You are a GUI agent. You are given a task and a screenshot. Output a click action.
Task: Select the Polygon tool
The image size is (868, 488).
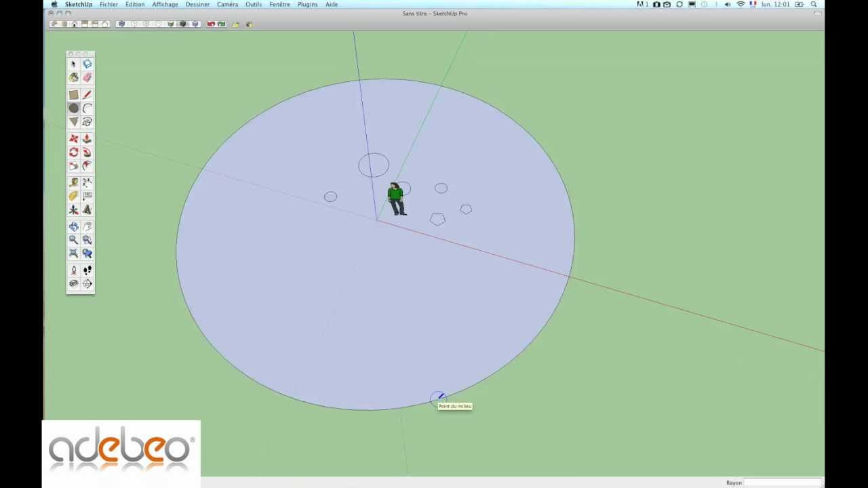click(x=73, y=122)
